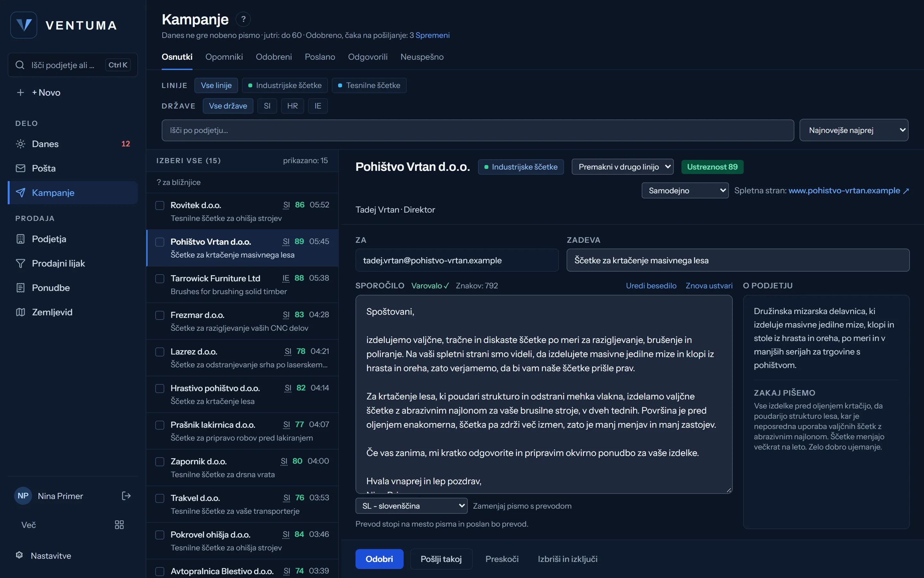Open Nastavitve gear icon
Image resolution: width=924 pixels, height=578 pixels.
pos(19,555)
